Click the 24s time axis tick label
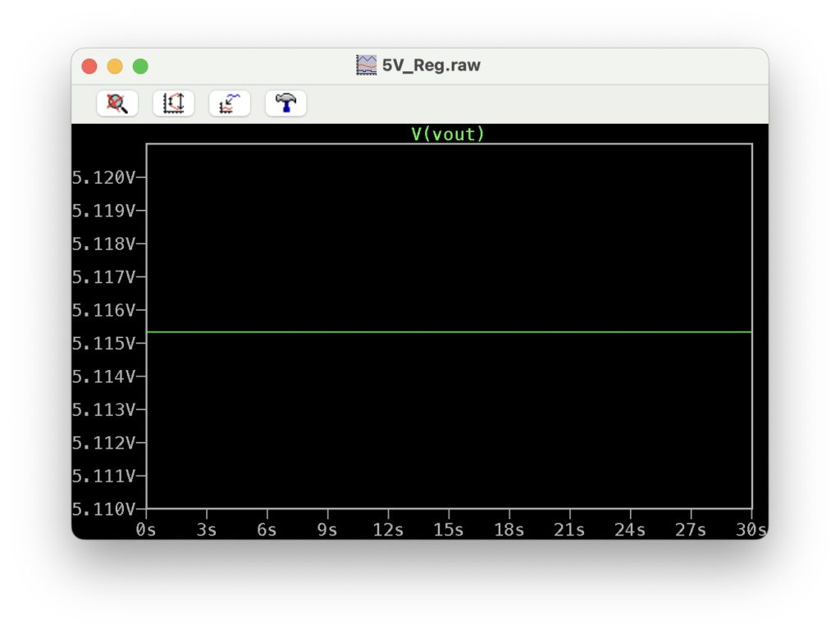The image size is (840, 634). pyautogui.click(x=630, y=530)
